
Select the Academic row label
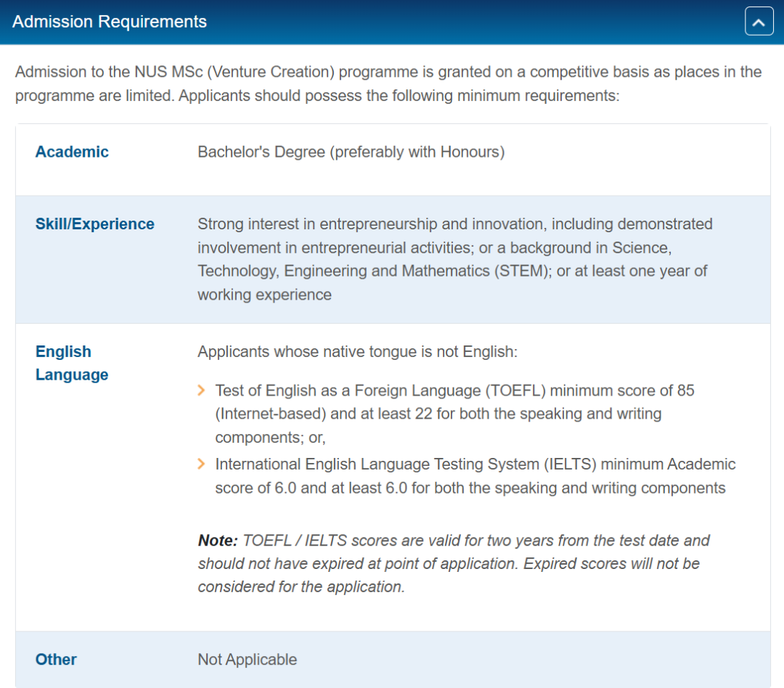(x=72, y=152)
